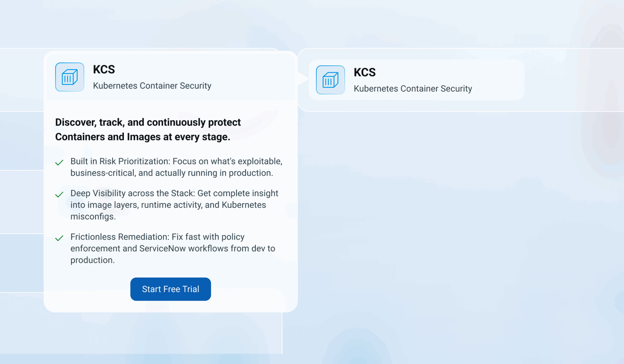The height and width of the screenshot is (364, 624).
Task: Click the pointer arrow between the two KCS cards
Action: point(303,79)
